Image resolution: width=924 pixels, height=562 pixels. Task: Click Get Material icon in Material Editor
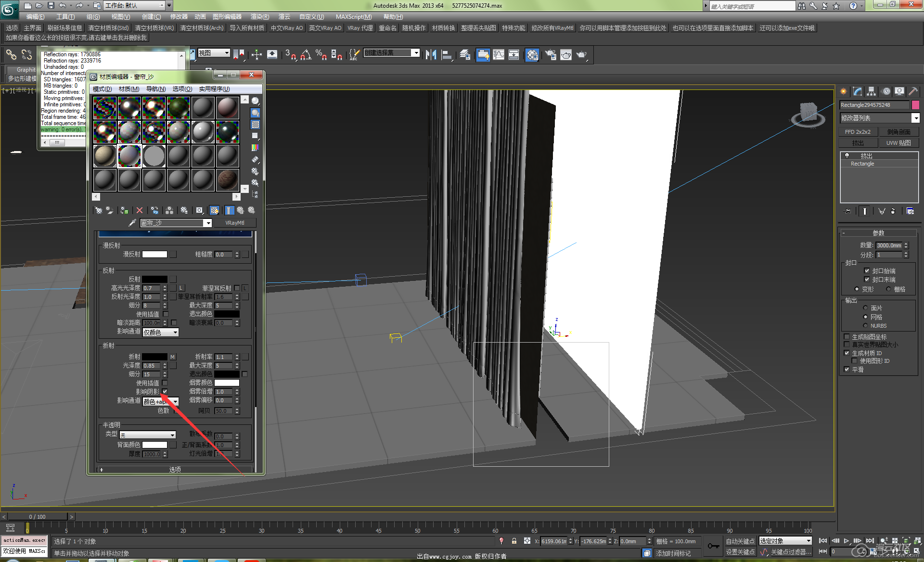pyautogui.click(x=99, y=210)
